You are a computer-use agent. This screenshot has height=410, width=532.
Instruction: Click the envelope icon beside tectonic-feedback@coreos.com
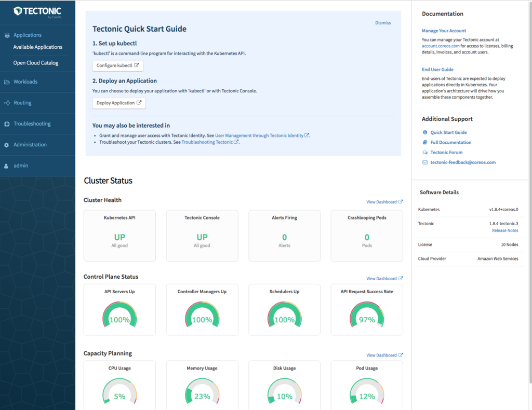[424, 162]
